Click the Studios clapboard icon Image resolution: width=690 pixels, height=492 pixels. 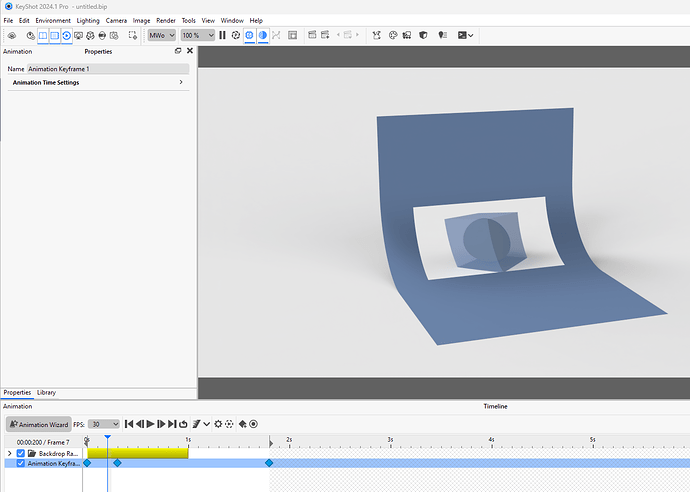click(x=312, y=35)
